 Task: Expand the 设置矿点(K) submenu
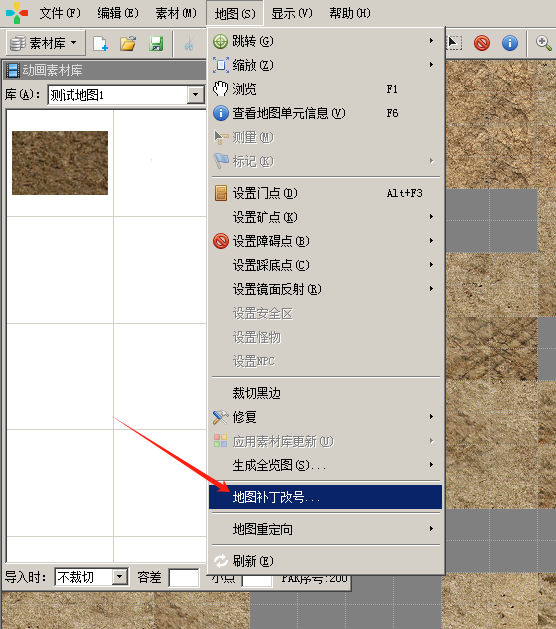coord(325,217)
